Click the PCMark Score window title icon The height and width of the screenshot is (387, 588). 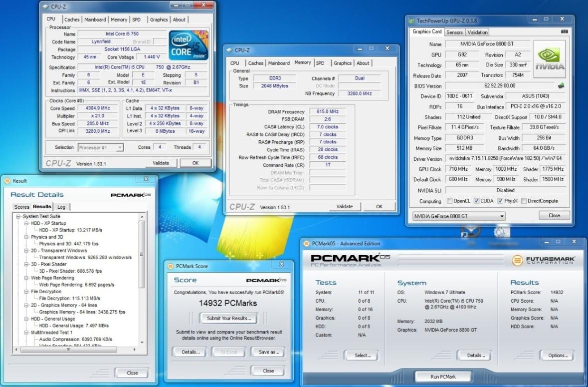(170, 266)
